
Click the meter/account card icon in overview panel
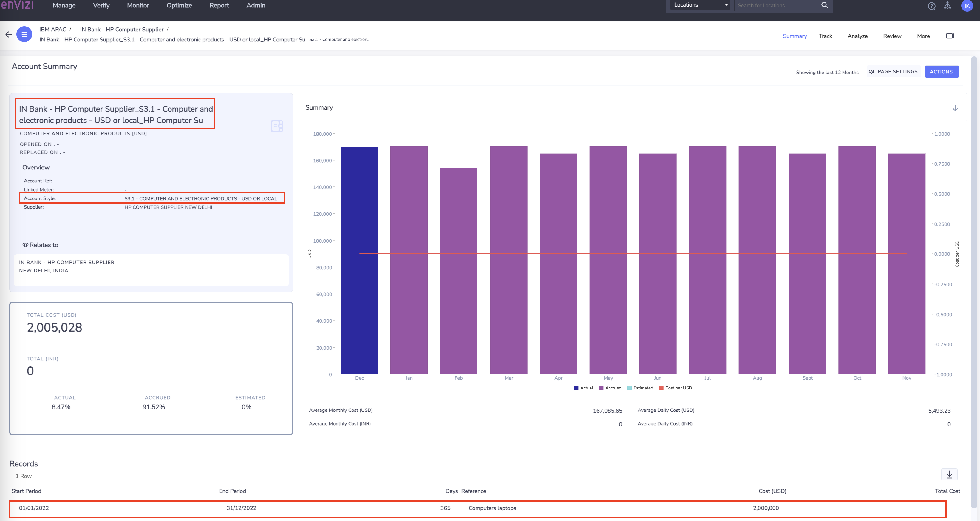[276, 126]
